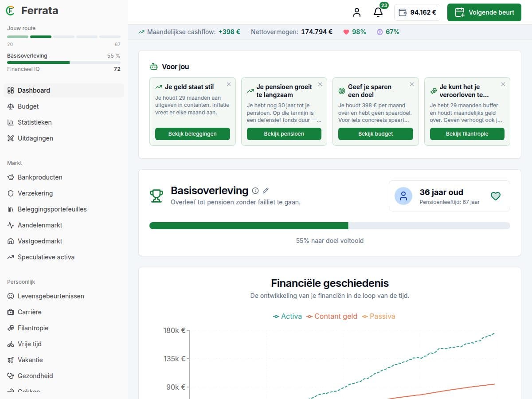Open Bankproducten in sidebar

click(64, 177)
